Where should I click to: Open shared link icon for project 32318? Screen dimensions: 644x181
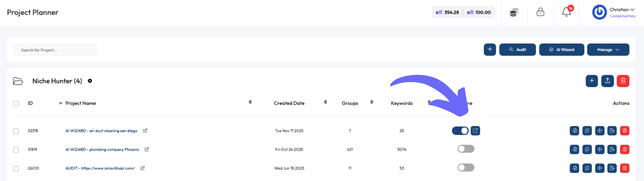pos(475,130)
